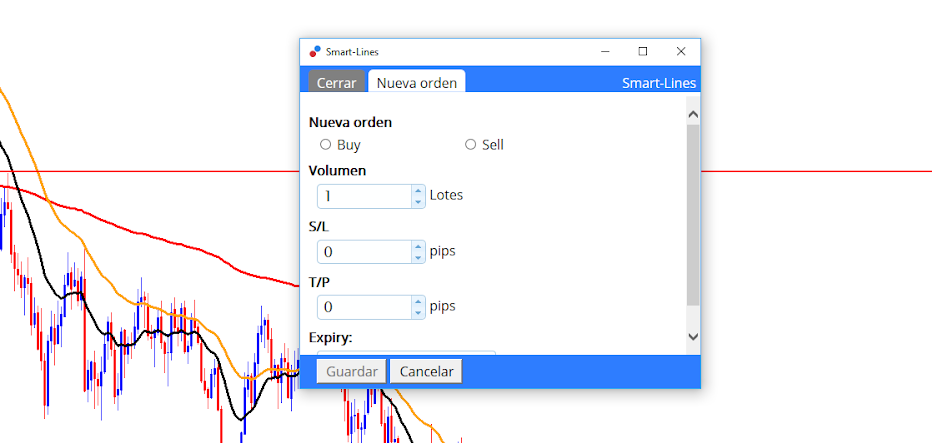Open the Nueva orden tab

pyautogui.click(x=417, y=82)
